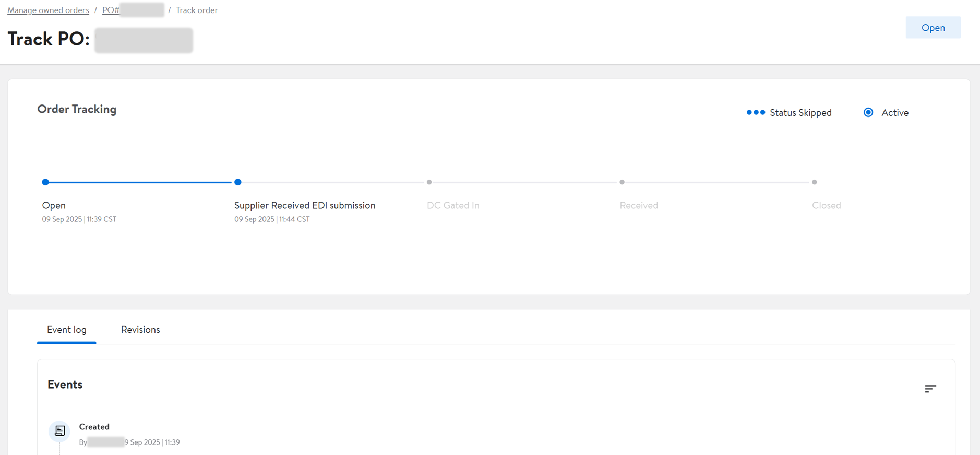Click the events sort/filter icon
This screenshot has height=455, width=980.
930,389
